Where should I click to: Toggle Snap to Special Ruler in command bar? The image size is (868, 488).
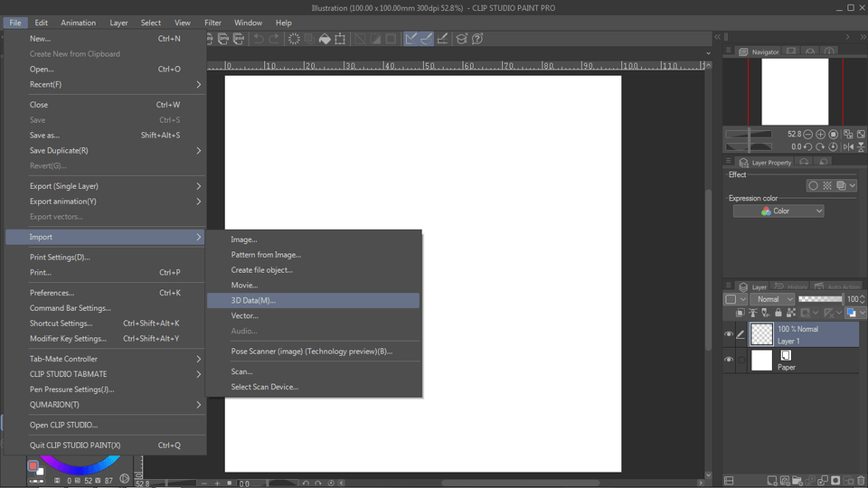[x=426, y=39]
